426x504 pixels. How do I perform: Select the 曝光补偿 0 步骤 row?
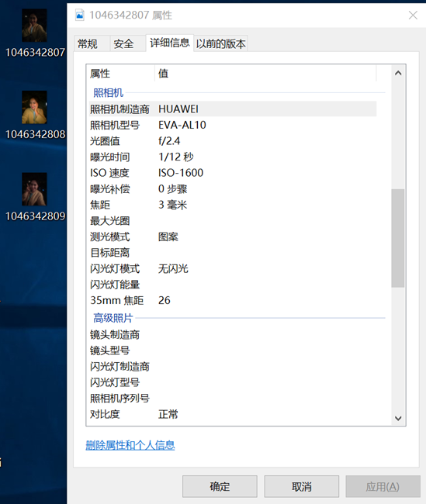tap(233, 188)
